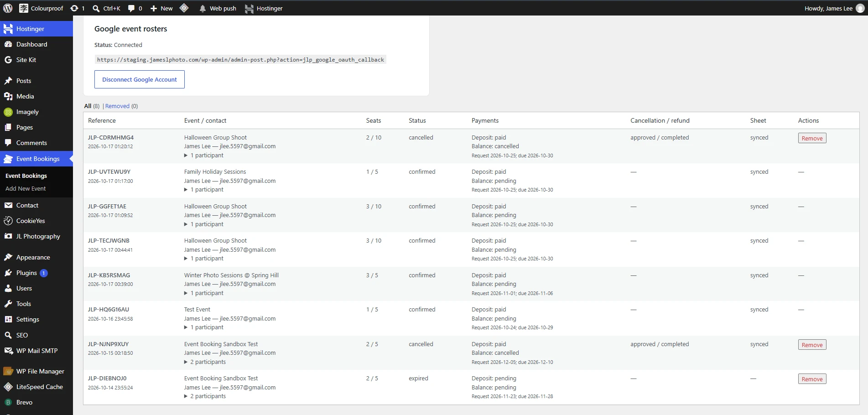868x415 pixels.
Task: Expand participants for JLP-GGFET1AE booking
Action: 204,224
